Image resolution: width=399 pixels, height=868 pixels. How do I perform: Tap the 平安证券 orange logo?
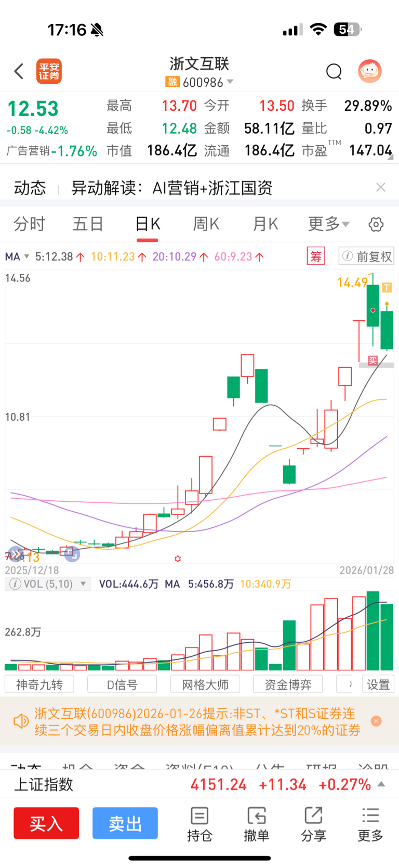coord(49,71)
